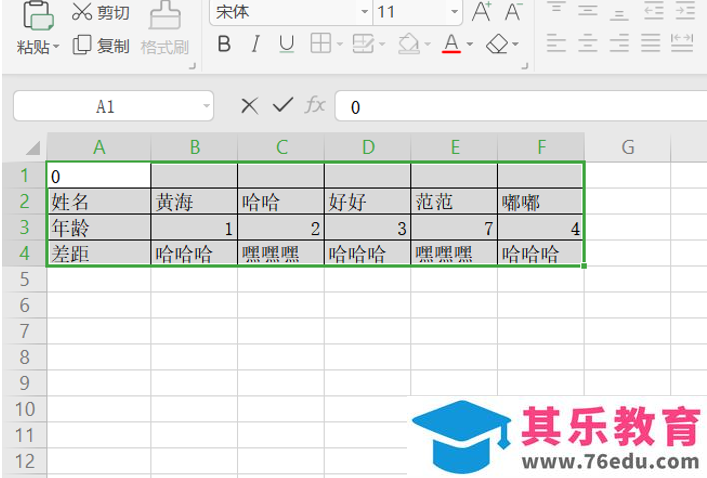
Task: Click the decrease indent icon
Action: 654,10
